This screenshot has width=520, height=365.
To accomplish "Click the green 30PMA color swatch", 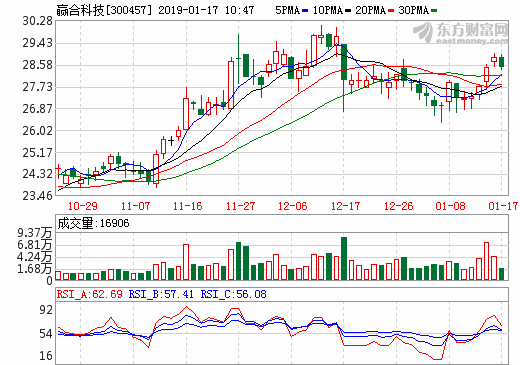I will (434, 11).
